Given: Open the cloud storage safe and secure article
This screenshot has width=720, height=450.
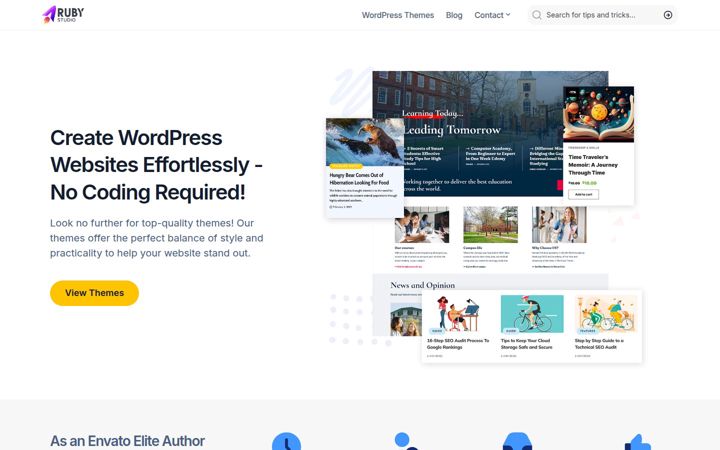Looking at the screenshot, I should [526, 344].
